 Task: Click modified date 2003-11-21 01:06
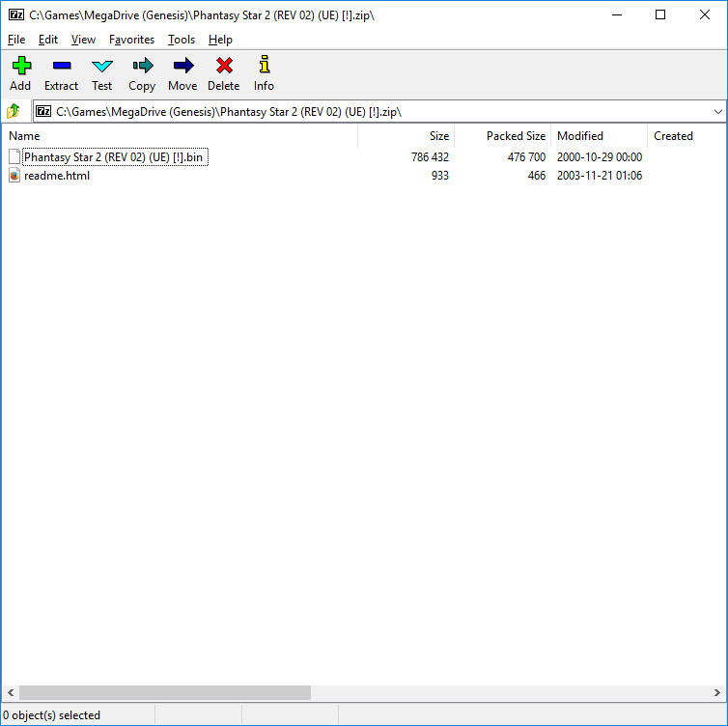coord(600,176)
